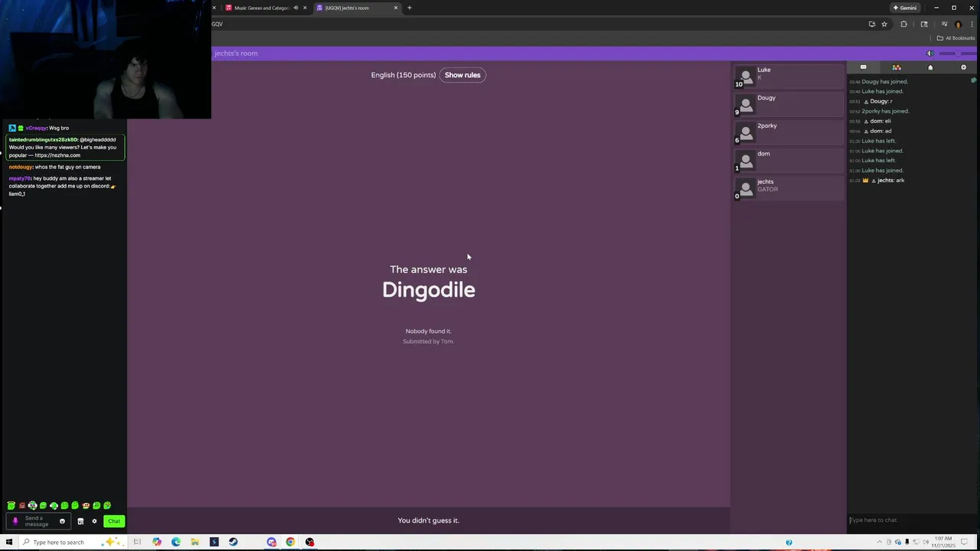This screenshot has width=980, height=551.
Task: Open Chrome from taskbar
Action: (x=290, y=542)
